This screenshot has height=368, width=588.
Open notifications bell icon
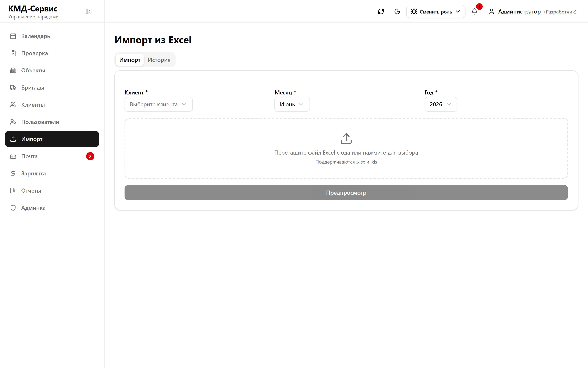tap(474, 11)
